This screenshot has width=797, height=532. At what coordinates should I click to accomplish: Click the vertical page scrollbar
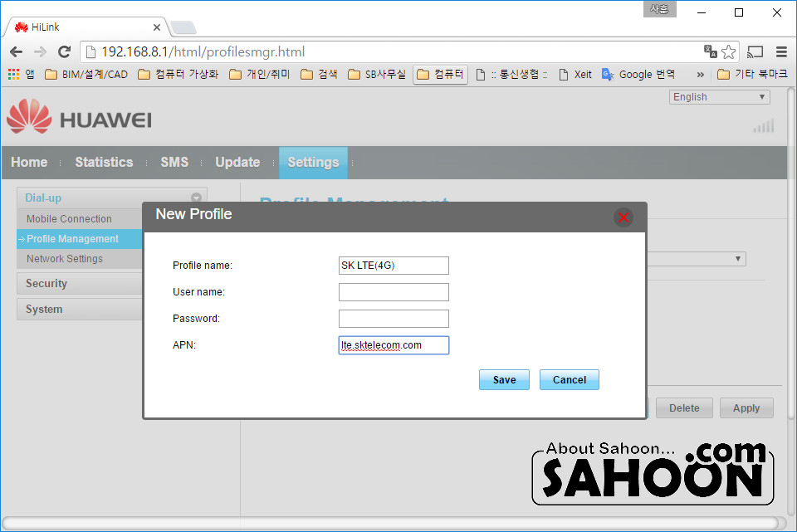(x=791, y=254)
